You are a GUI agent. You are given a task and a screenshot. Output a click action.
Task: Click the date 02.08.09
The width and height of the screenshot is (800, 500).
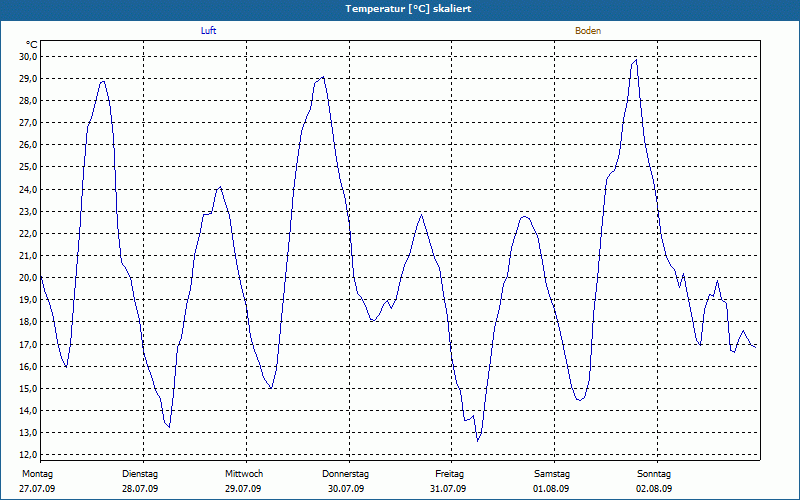point(654,489)
